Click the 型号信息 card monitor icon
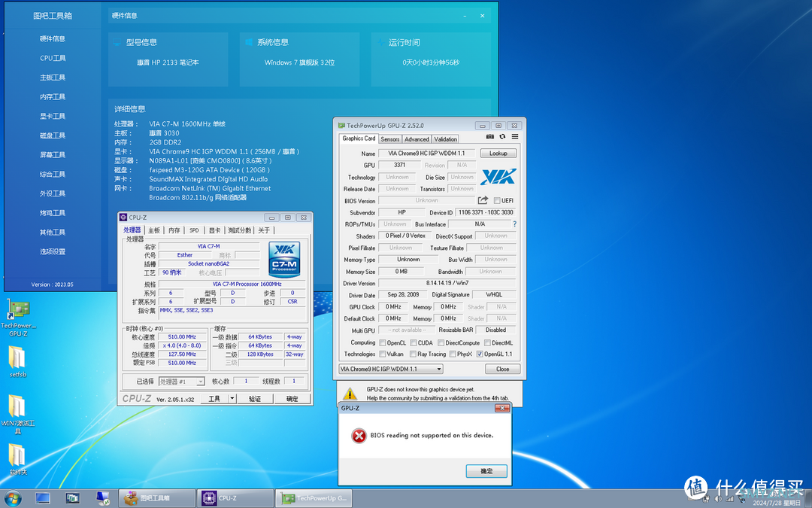Image resolution: width=812 pixels, height=508 pixels. coord(117,42)
